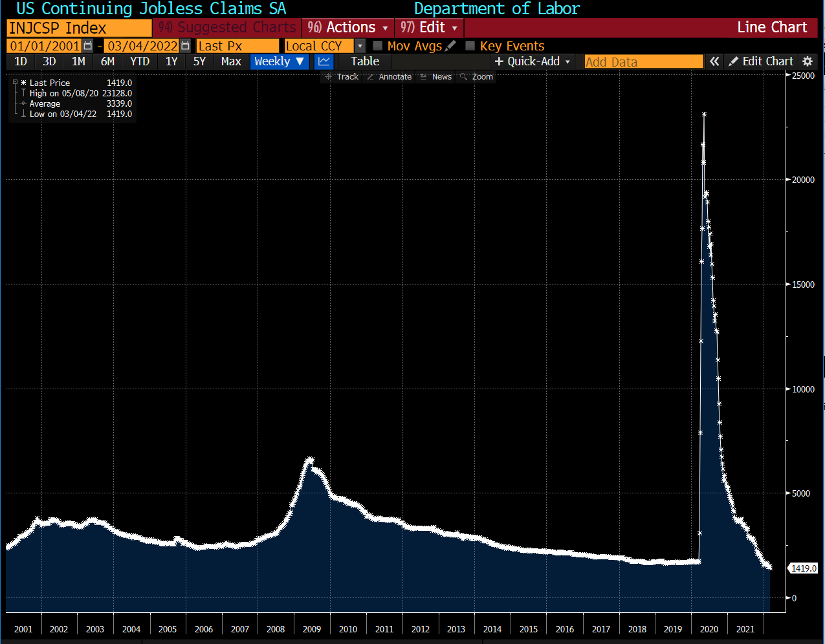Click the Edit Chart button
The width and height of the screenshot is (825, 644).
(761, 61)
